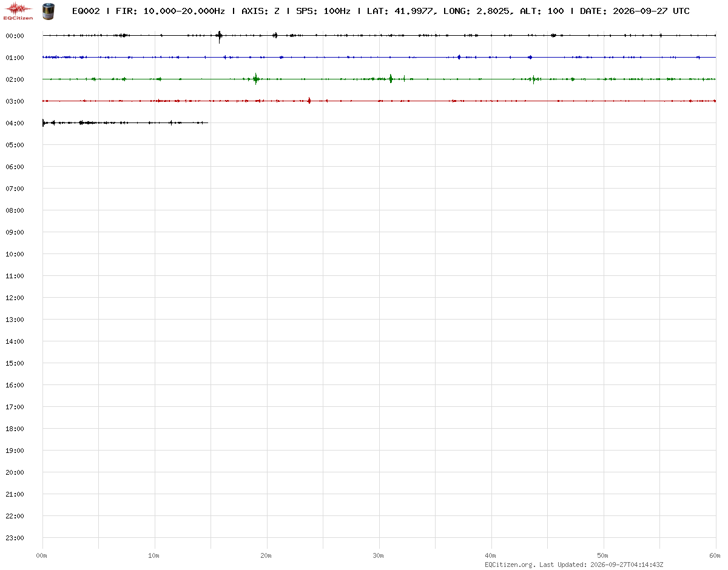Click the 30m time axis label
The image size is (728, 570).
[379, 555]
